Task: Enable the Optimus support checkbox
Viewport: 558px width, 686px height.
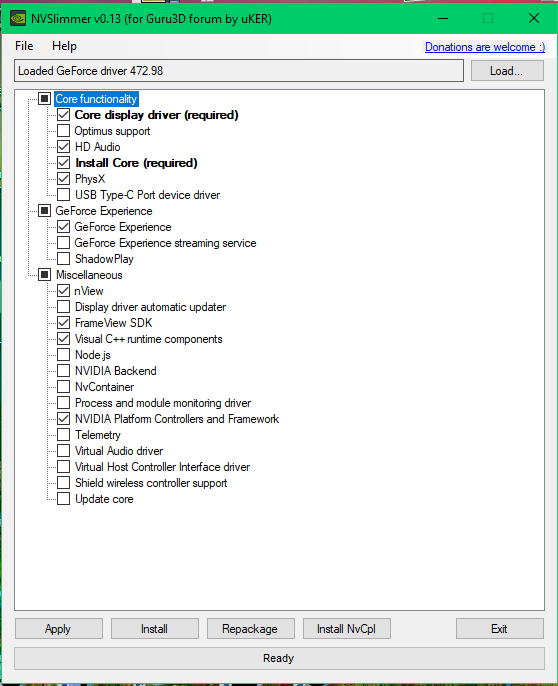Action: click(x=63, y=131)
